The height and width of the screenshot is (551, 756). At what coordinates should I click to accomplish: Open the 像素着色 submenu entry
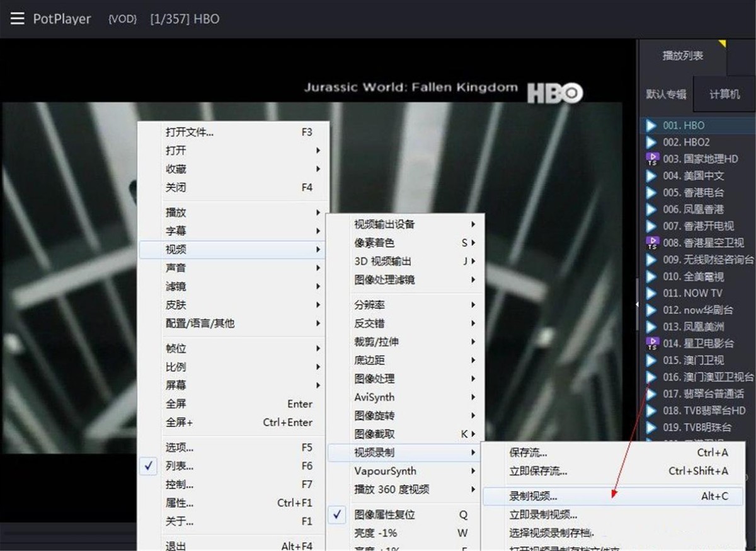point(406,243)
